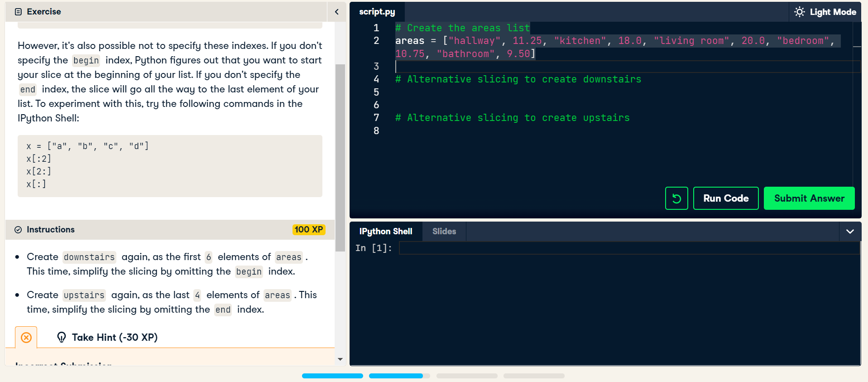Click the sun icon for Light Mode
The image size is (868, 382).
click(x=800, y=12)
